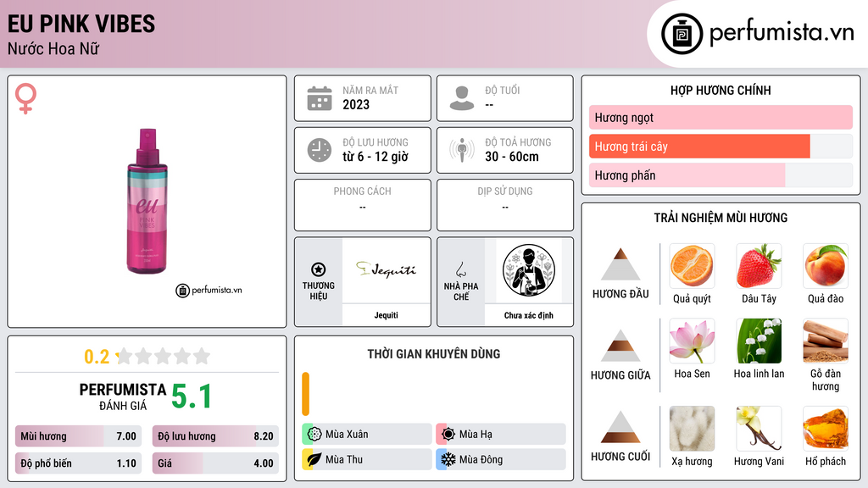Select the Quả quýt note image
The image size is (868, 488).
pyautogui.click(x=692, y=265)
